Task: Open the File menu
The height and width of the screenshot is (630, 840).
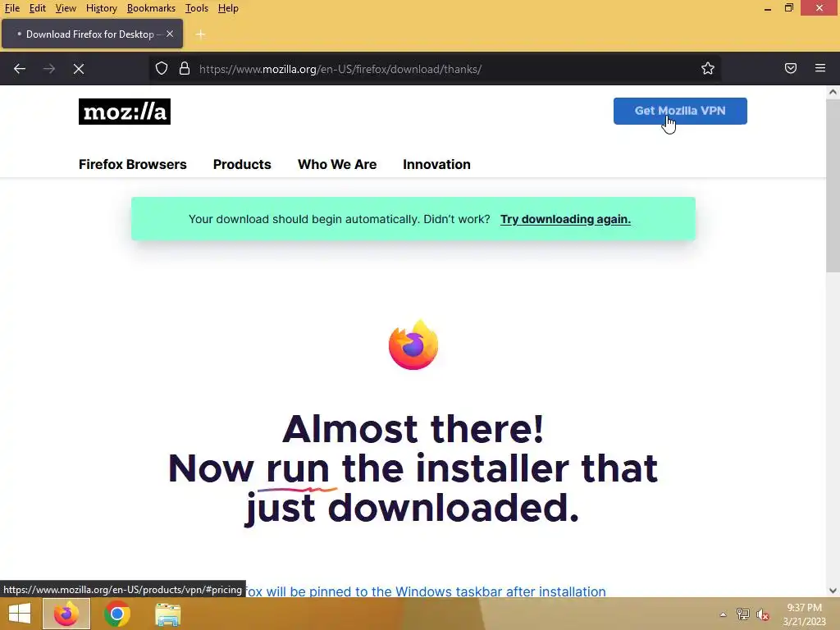Action: coord(11,8)
